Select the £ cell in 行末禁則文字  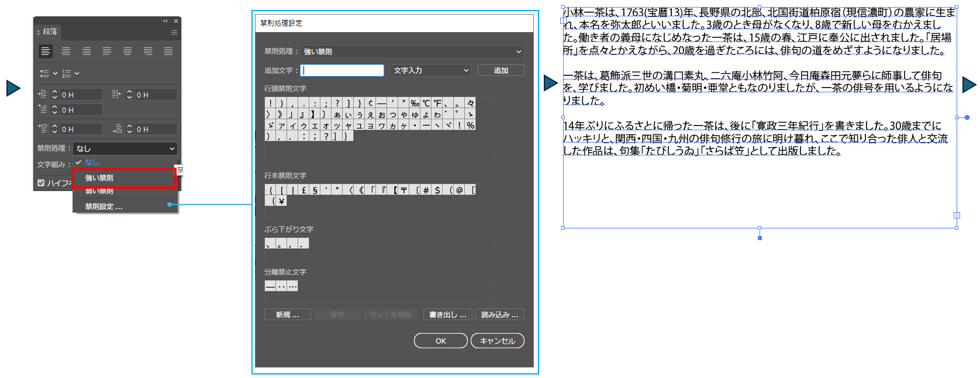(x=303, y=190)
